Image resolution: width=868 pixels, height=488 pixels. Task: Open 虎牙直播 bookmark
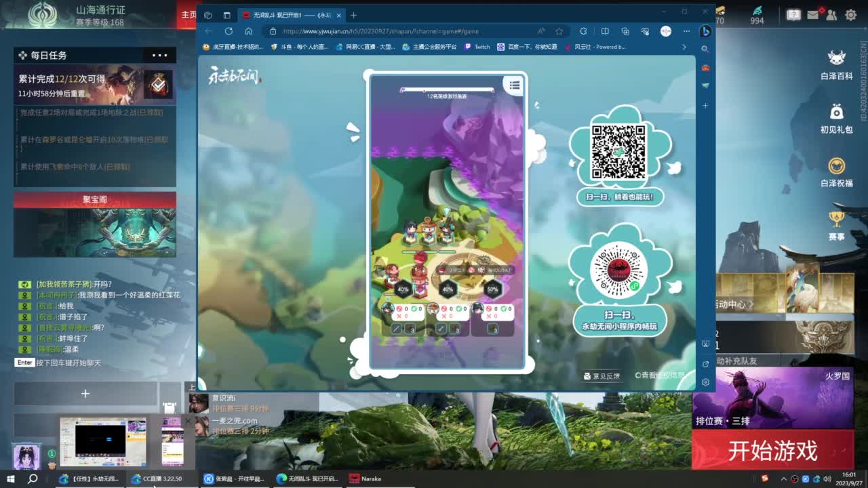tap(233, 47)
